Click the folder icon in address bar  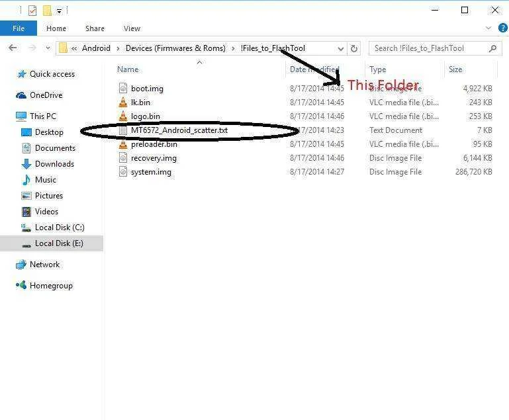click(x=63, y=48)
